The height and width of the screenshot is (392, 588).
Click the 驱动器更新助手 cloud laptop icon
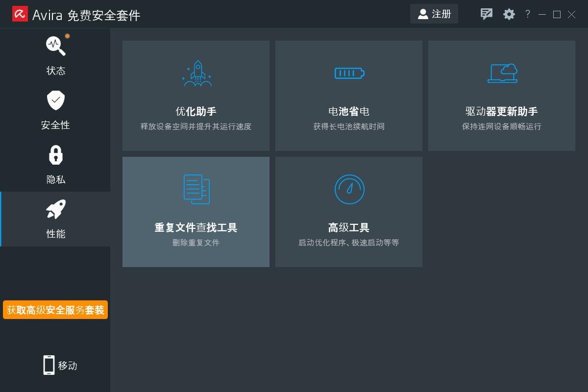(x=502, y=73)
